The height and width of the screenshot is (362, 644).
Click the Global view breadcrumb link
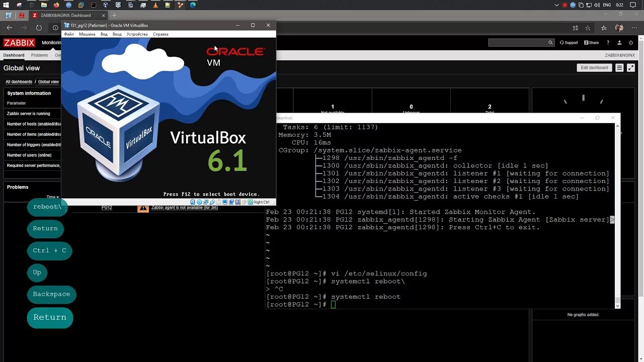click(x=48, y=81)
